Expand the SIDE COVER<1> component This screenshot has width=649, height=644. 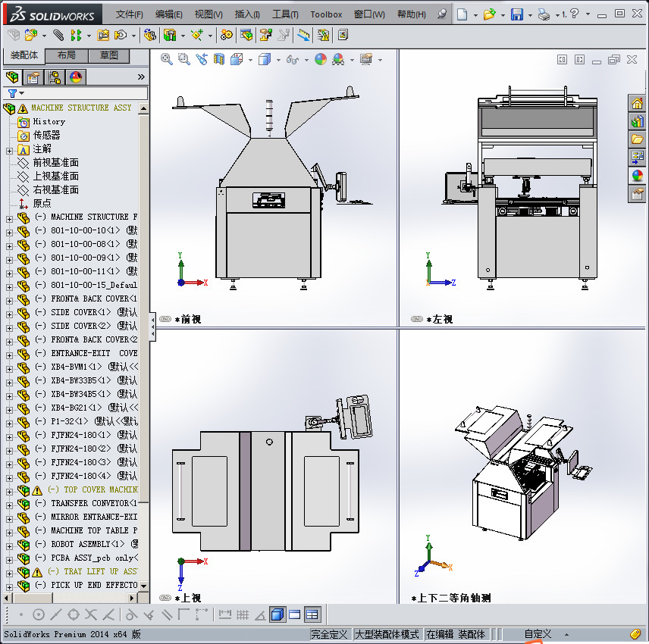[x=10, y=314]
